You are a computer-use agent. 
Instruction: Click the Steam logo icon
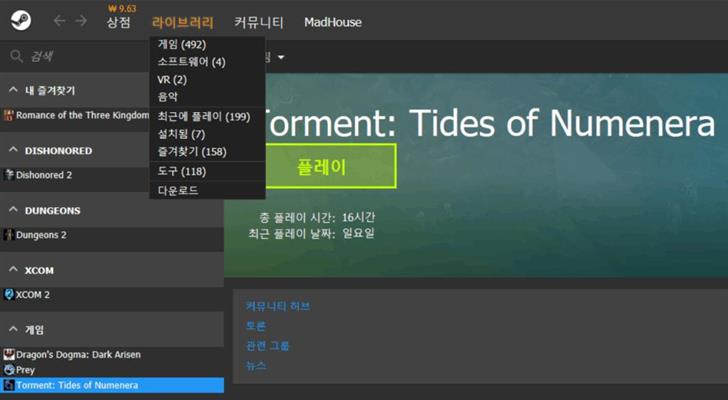(x=21, y=21)
